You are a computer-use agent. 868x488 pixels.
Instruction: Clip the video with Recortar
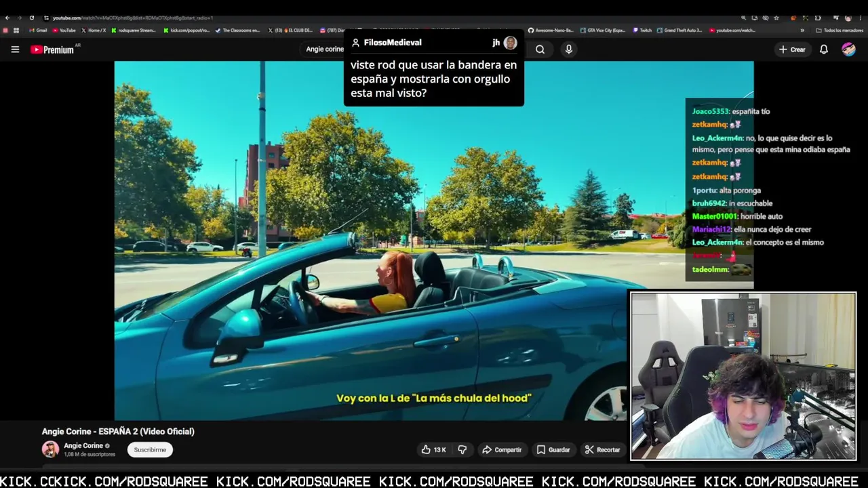(x=603, y=449)
